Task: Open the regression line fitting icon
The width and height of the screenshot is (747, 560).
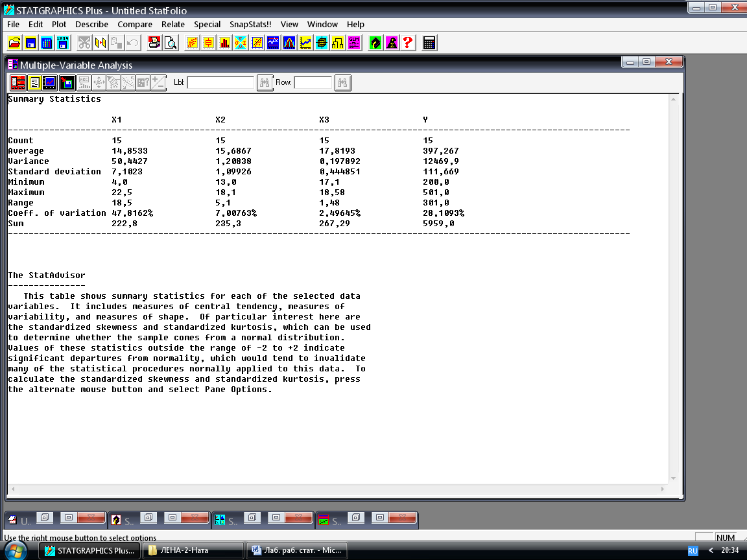Action: tap(257, 43)
